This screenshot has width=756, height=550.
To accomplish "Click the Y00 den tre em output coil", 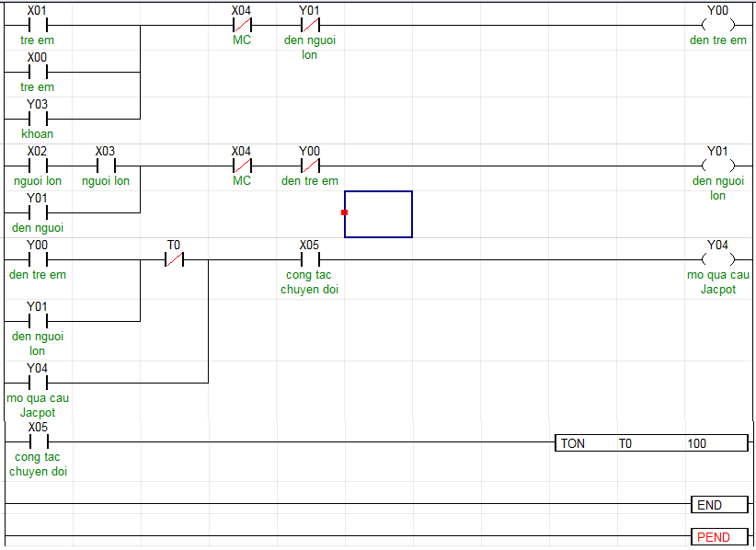I will click(717, 25).
